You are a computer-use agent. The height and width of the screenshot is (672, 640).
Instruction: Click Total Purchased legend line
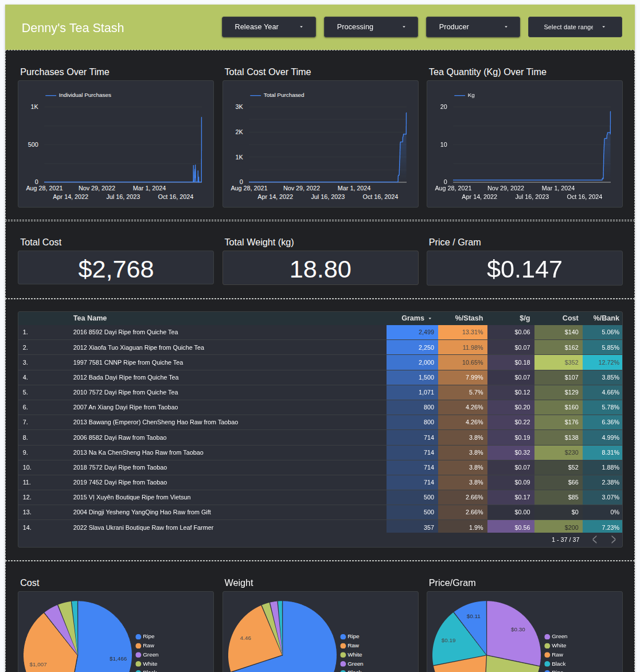[x=256, y=95]
